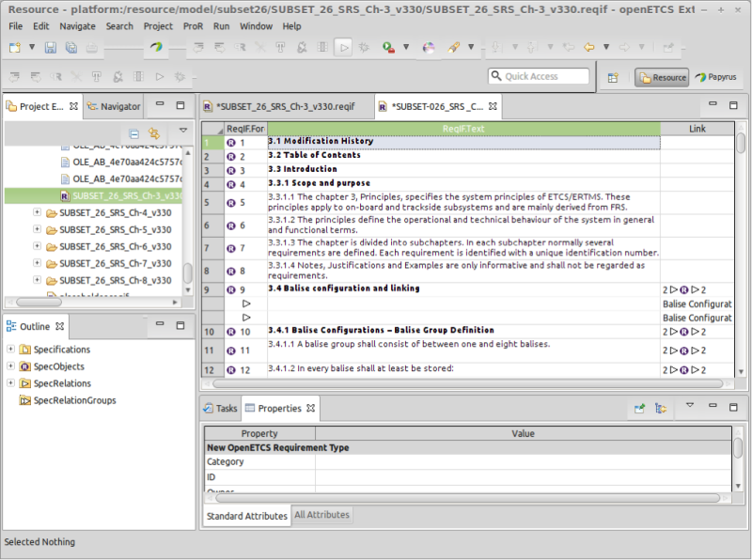
Task: Close the Properties view tab
Action: [x=311, y=408]
